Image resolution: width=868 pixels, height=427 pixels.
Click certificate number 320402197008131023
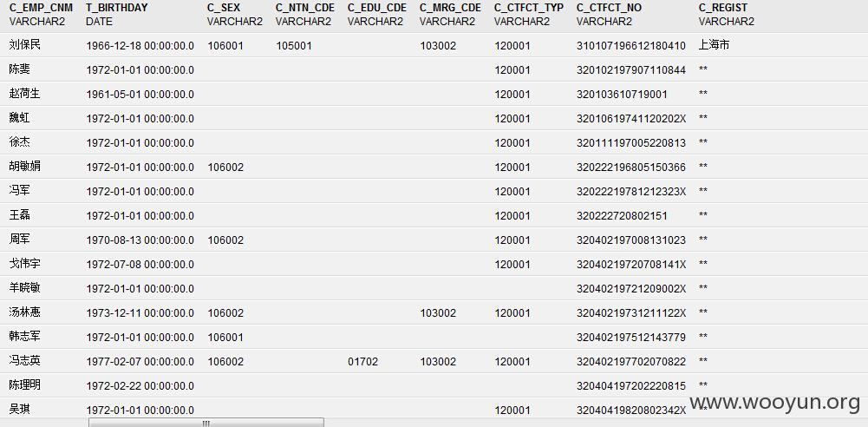click(631, 240)
